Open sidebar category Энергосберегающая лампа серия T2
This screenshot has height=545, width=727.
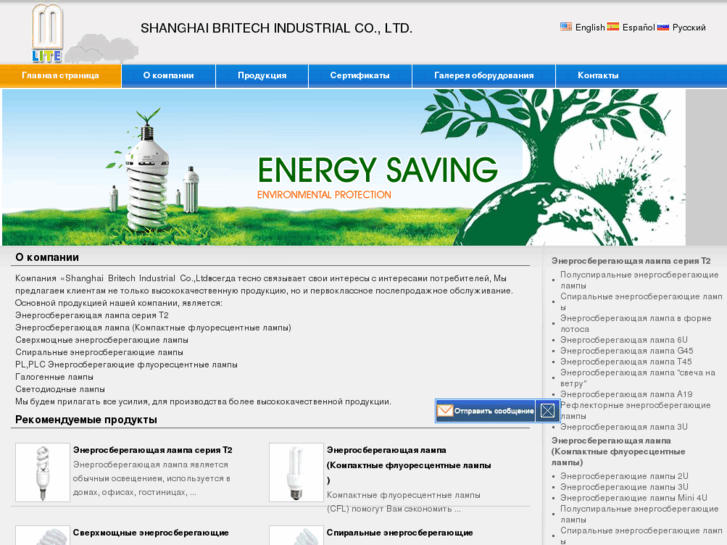(631, 261)
